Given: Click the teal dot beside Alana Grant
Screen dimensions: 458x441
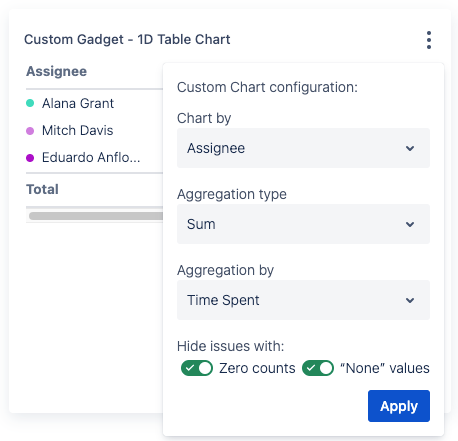Looking at the screenshot, I should coord(30,103).
